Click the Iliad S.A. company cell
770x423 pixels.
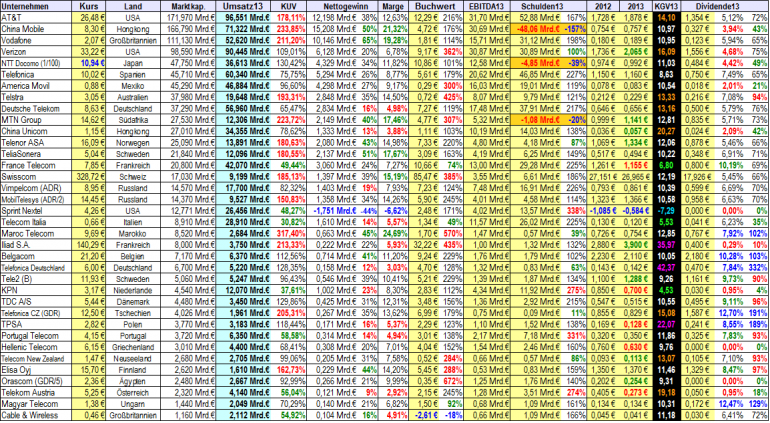point(36,245)
